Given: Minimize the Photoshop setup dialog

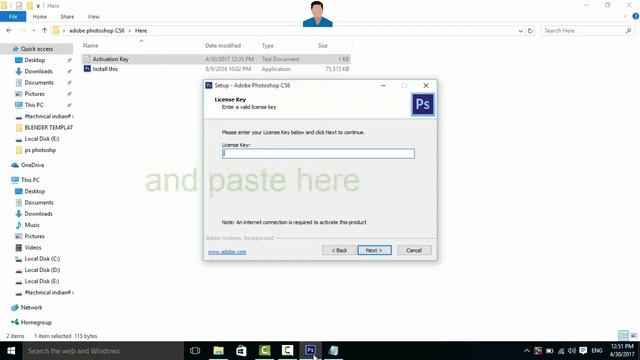Looking at the screenshot, I should (383, 85).
